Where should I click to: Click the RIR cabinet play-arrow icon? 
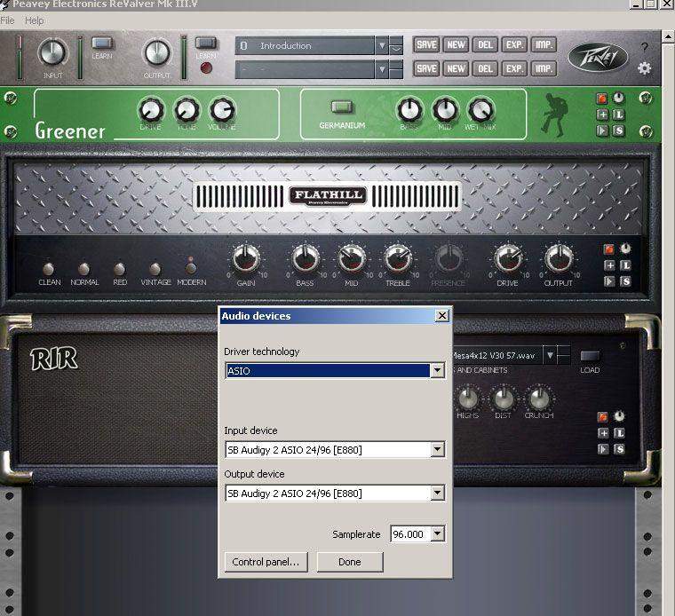(603, 449)
